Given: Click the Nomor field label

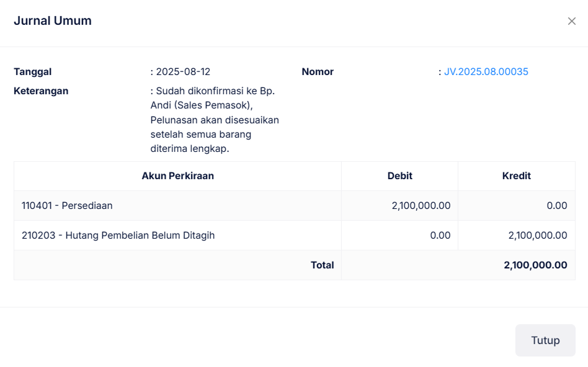Looking at the screenshot, I should [318, 72].
